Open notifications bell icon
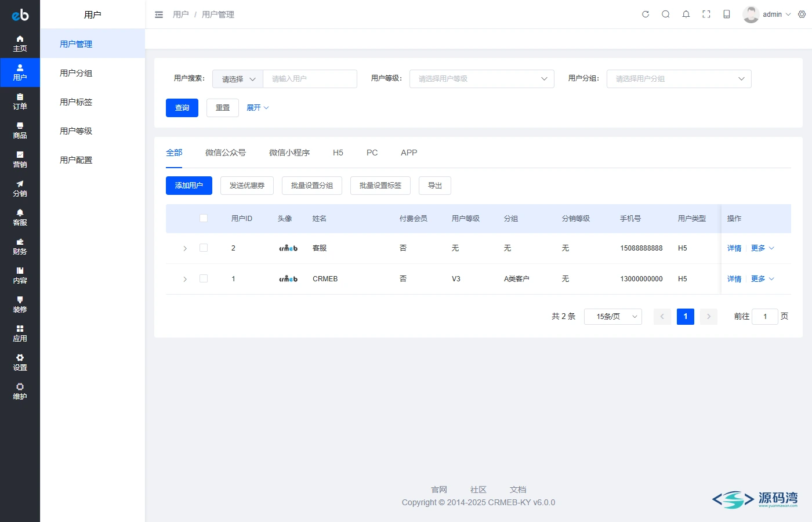The image size is (812, 522). click(x=686, y=14)
